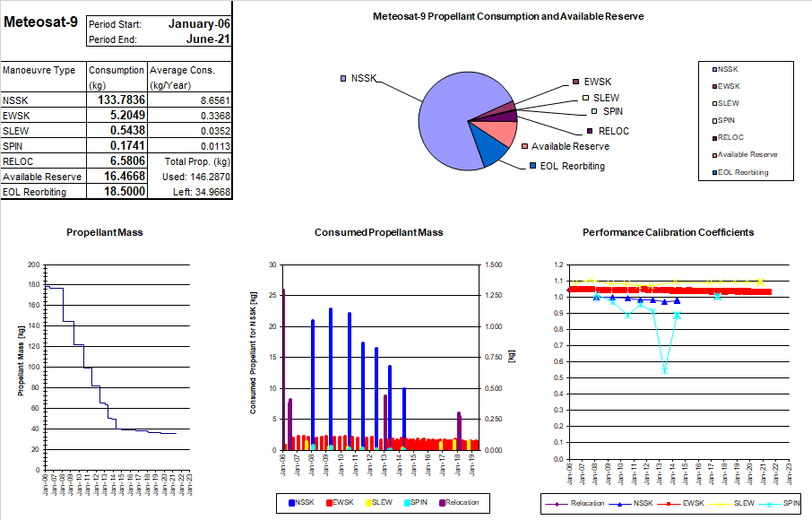The height and width of the screenshot is (520, 812).
Task: Click the blue EOL Reorbiting pie slice
Action: [490, 147]
